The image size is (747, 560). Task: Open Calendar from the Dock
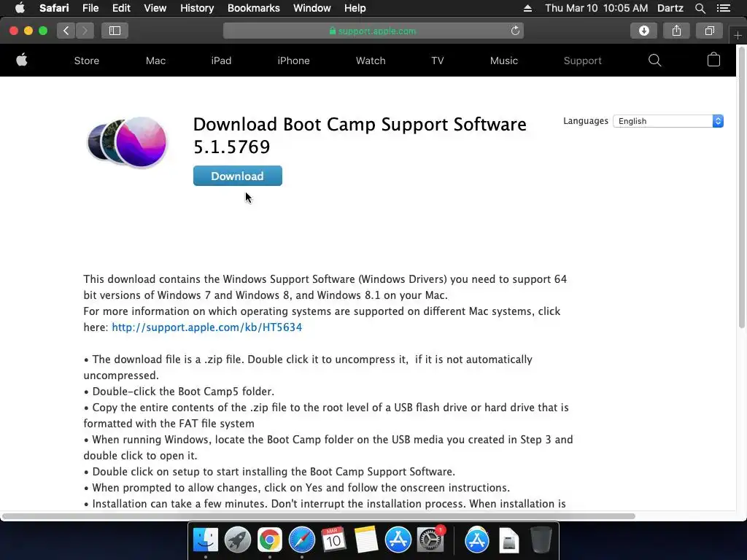333,540
